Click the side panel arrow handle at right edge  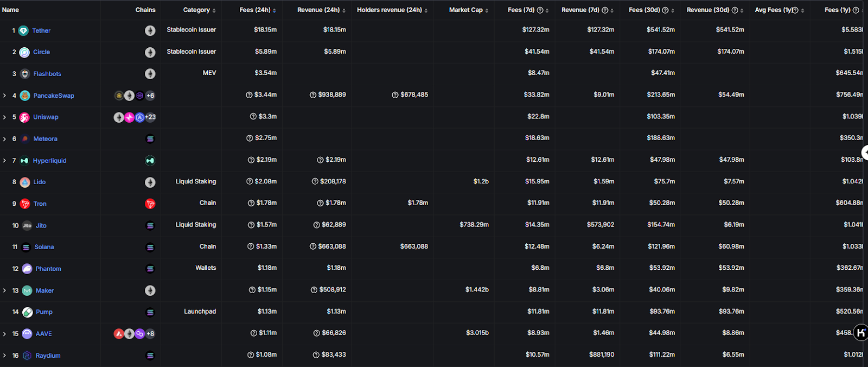pyautogui.click(x=865, y=153)
